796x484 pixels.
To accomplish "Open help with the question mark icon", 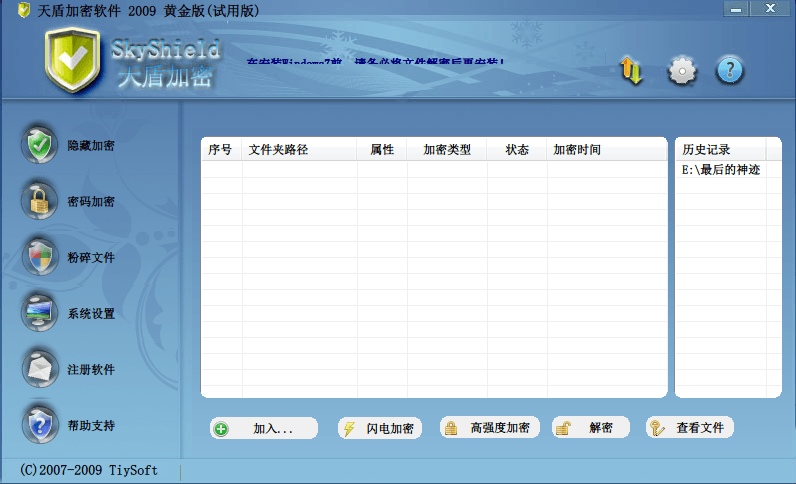I will (x=730, y=70).
